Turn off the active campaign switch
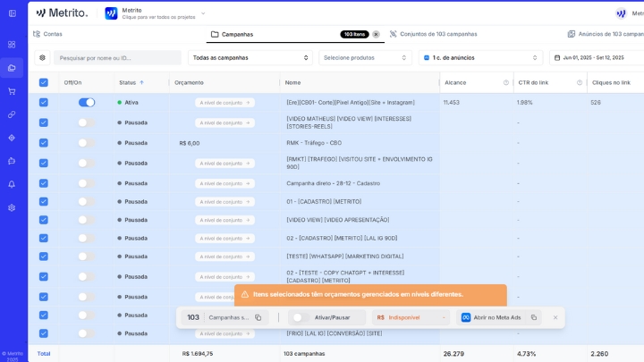 point(87,103)
